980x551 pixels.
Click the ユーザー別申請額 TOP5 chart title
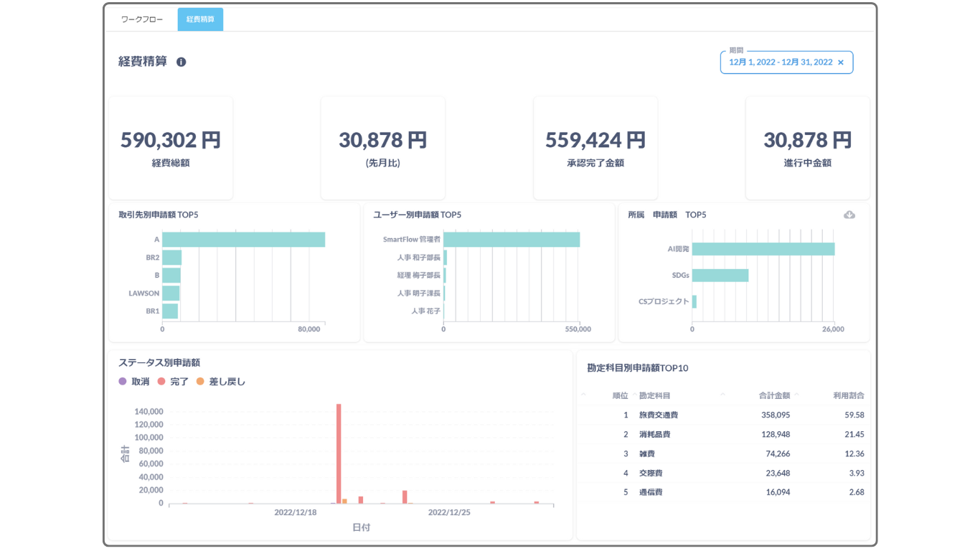tap(417, 215)
